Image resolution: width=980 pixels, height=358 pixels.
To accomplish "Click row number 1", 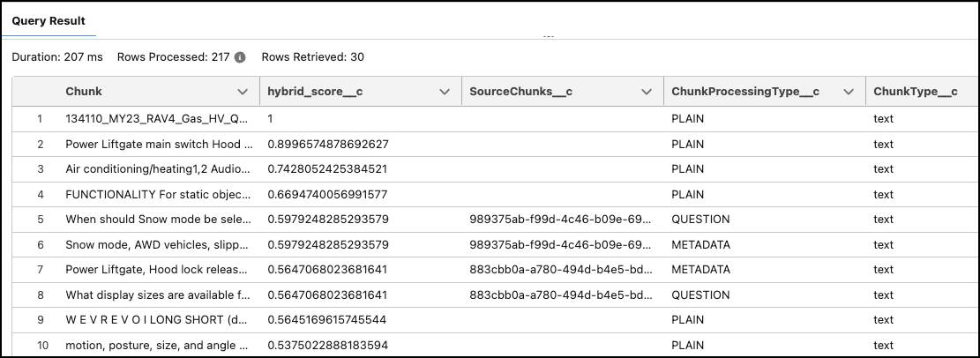I will [40, 119].
